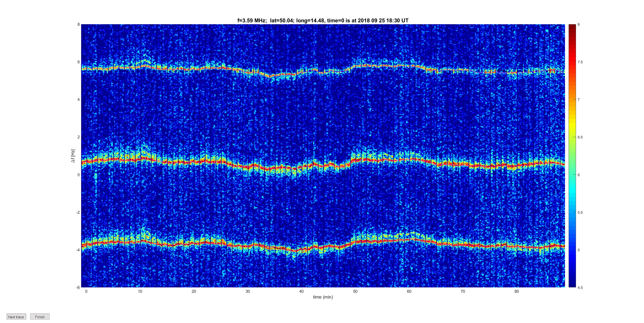Click x-axis tick label 10

tap(140, 291)
